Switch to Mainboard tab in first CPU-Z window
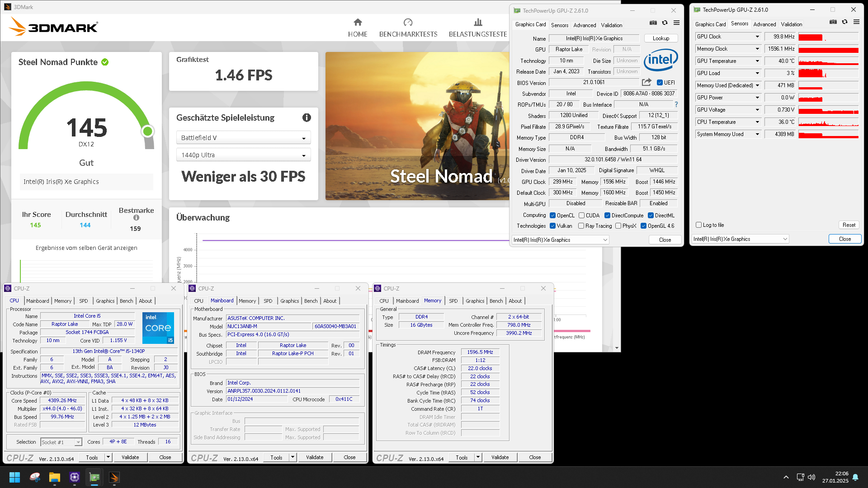The width and height of the screenshot is (868, 488). 38,301
